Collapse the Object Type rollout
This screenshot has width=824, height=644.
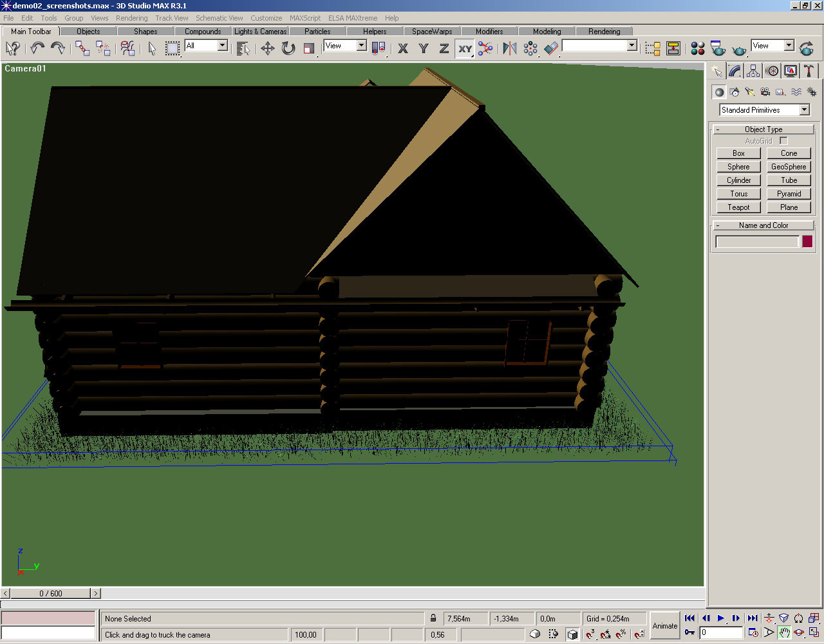763,129
